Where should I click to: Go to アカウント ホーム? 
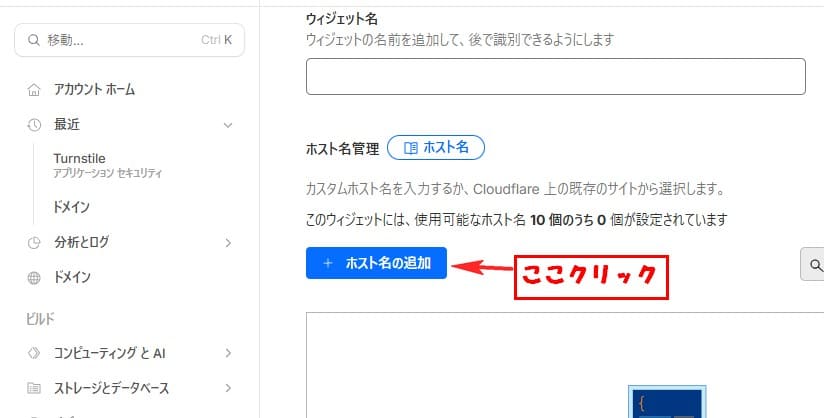94,89
